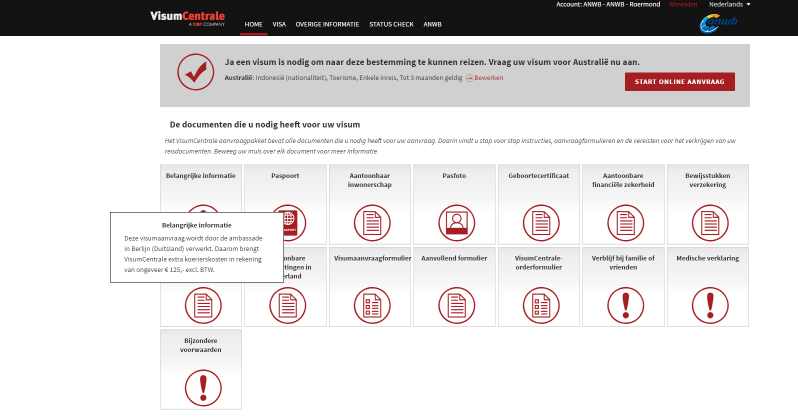Click the Bewijsstukken verzekering document icon

coord(708,220)
